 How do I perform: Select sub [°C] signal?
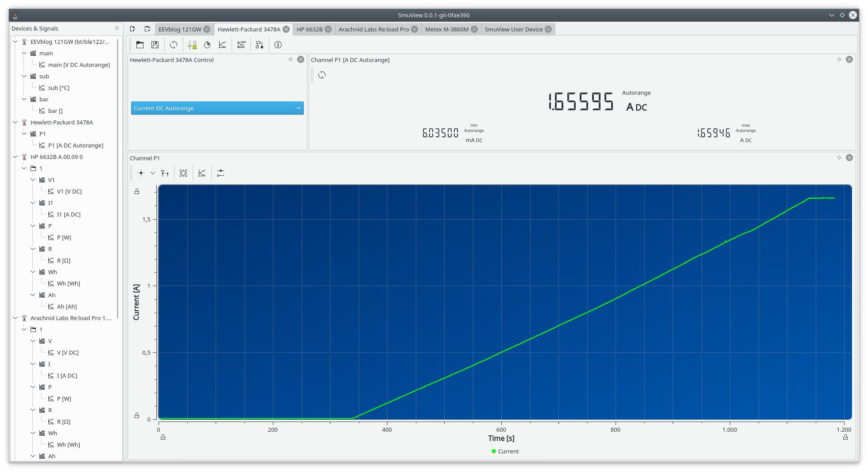(58, 88)
